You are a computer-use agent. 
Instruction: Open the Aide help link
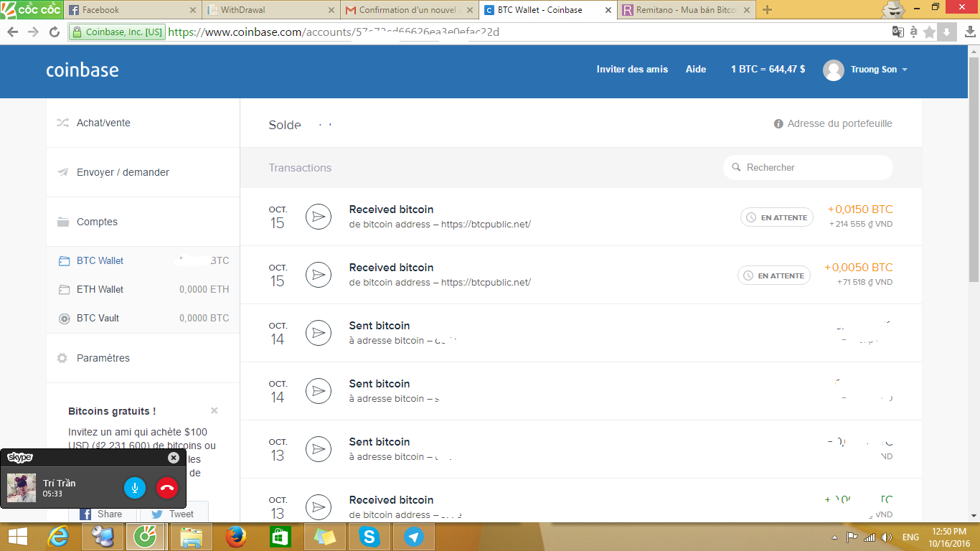click(696, 70)
